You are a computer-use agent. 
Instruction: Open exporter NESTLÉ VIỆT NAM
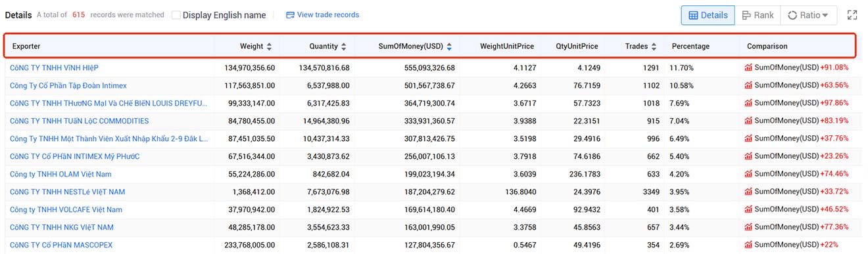click(67, 192)
